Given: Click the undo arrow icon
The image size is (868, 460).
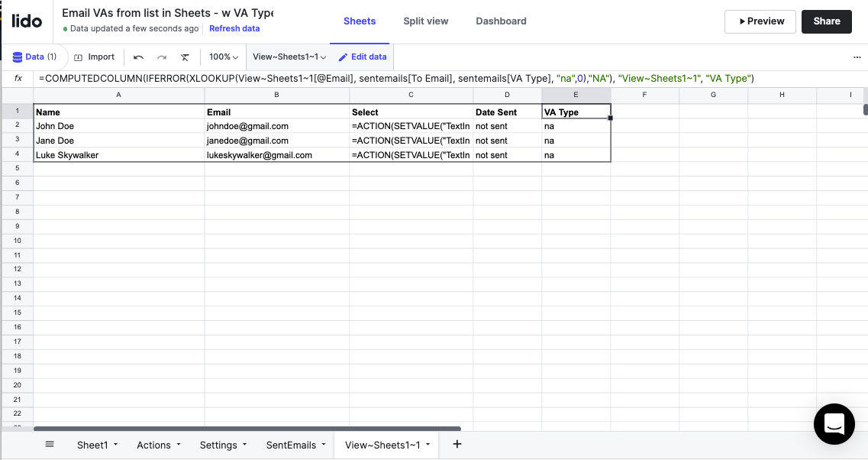Looking at the screenshot, I should [x=138, y=57].
